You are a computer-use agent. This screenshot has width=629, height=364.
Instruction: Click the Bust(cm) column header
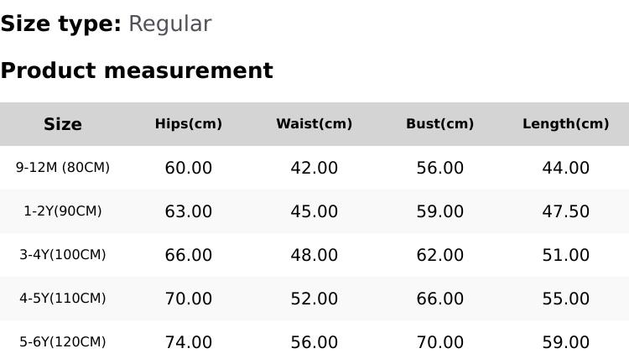[440, 124]
